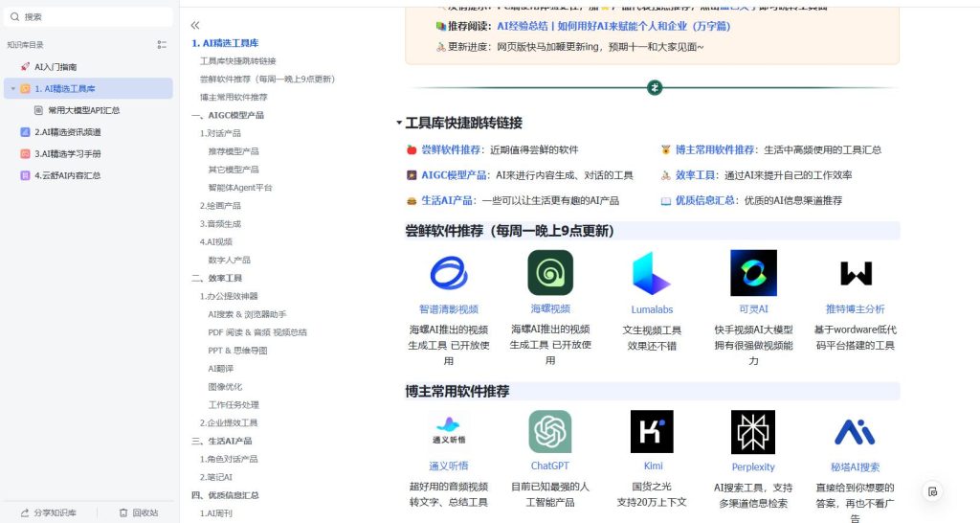Click the floating document icon at bottom right
Image resolution: width=980 pixels, height=523 pixels.
pos(932,491)
